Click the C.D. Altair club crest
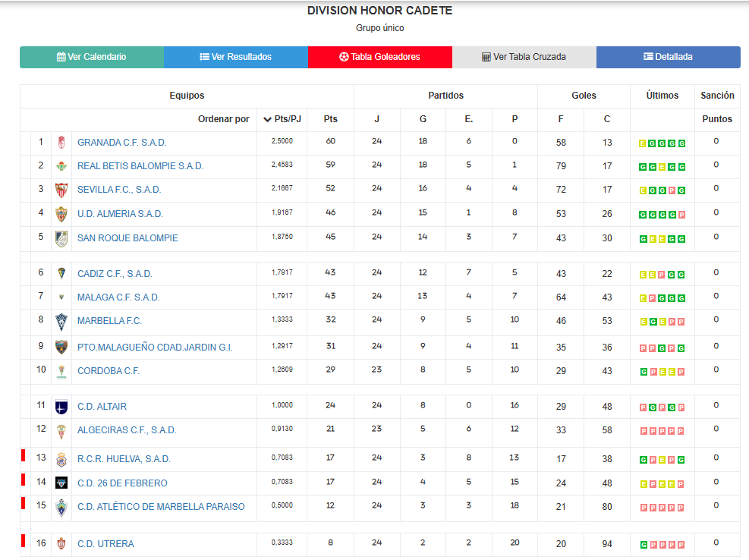 coord(61,407)
